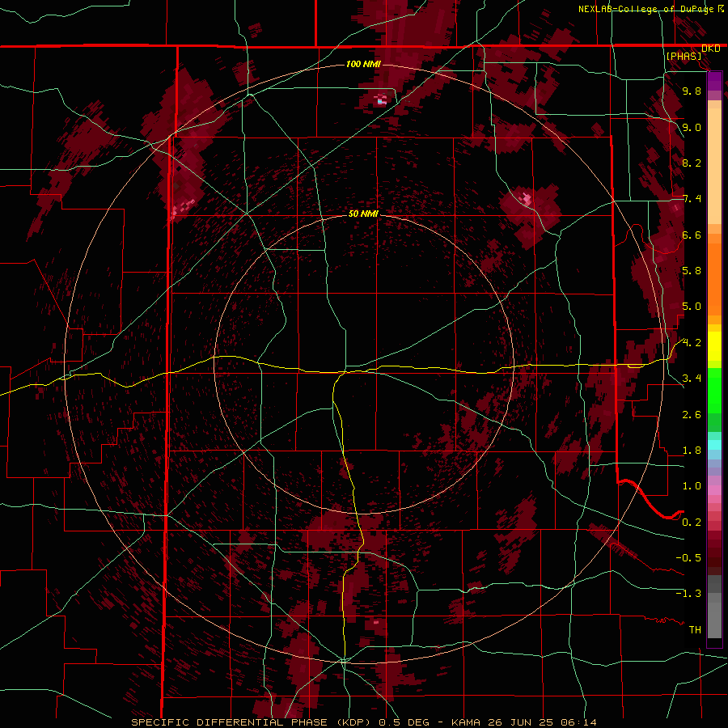Click the 1.8 scale label

(x=692, y=451)
